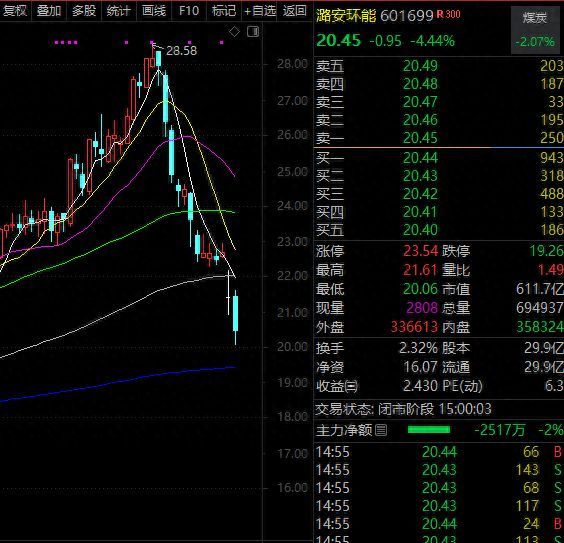Image resolution: width=564 pixels, height=543 pixels.
Task: Open the 复权 adjustment menu
Action: (15, 11)
